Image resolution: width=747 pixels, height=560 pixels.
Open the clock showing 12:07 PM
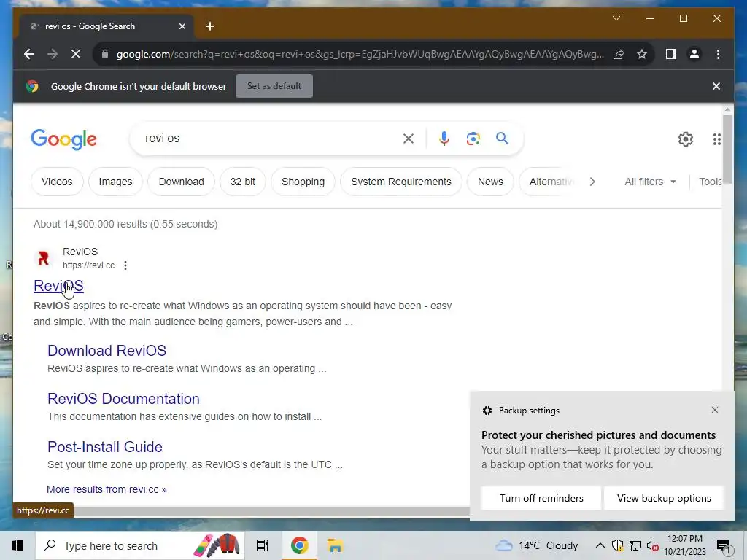pyautogui.click(x=685, y=545)
